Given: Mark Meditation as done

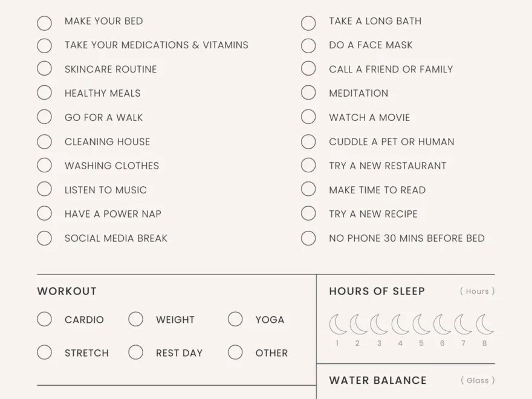Looking at the screenshot, I should pos(308,92).
